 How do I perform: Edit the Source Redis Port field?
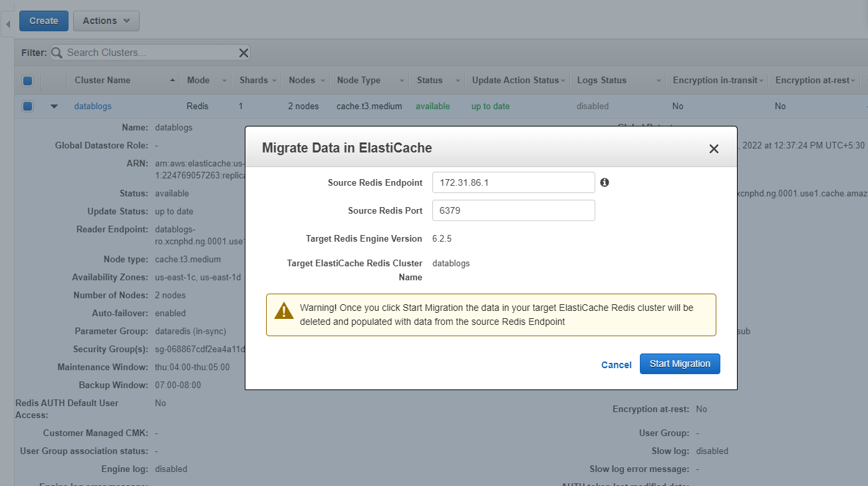pyautogui.click(x=513, y=210)
